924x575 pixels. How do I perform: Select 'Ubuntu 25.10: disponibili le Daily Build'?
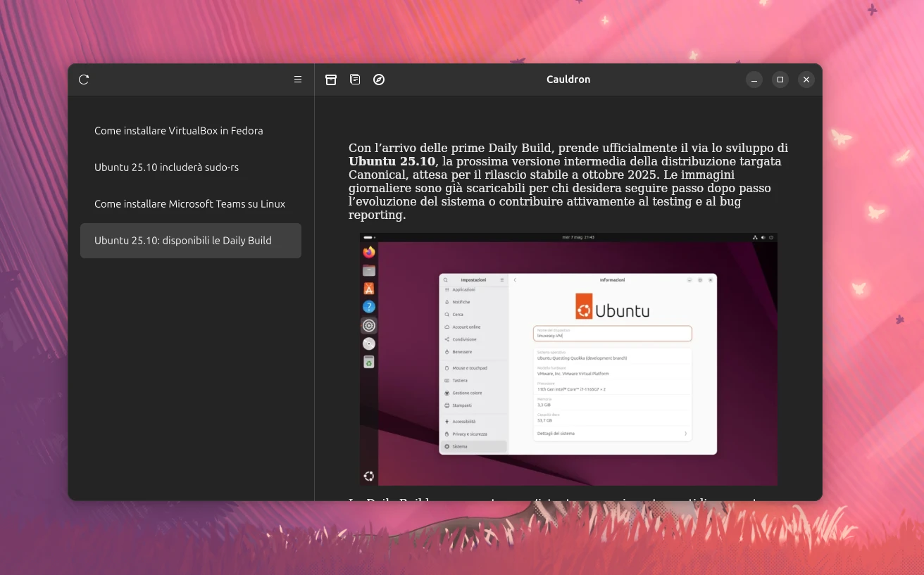click(x=183, y=241)
